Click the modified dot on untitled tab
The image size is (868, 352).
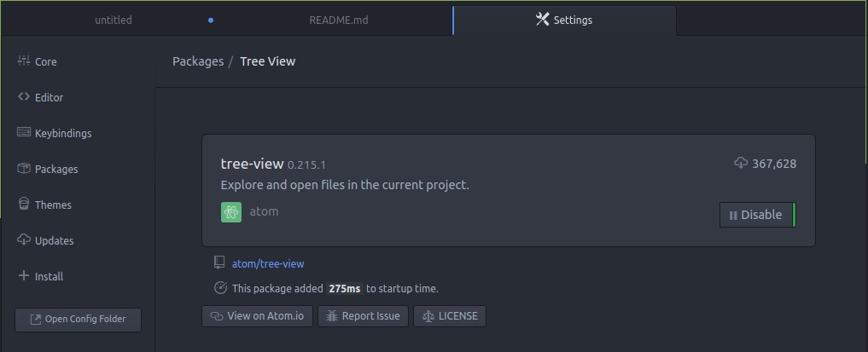coord(211,20)
